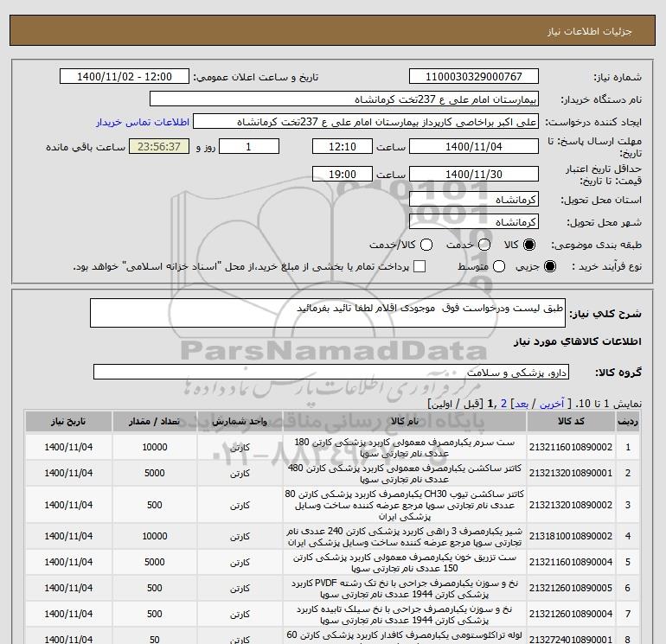Click quantity 10000 in row 1
Screen dimensions: 666x644
click(x=155, y=447)
